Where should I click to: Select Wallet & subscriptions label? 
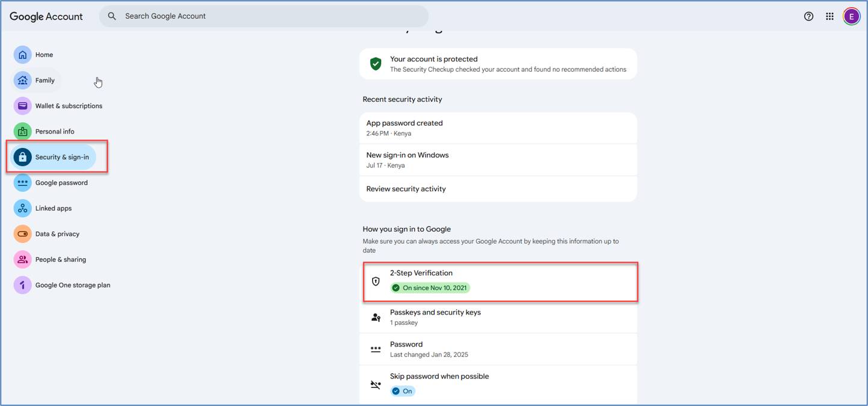(x=69, y=106)
